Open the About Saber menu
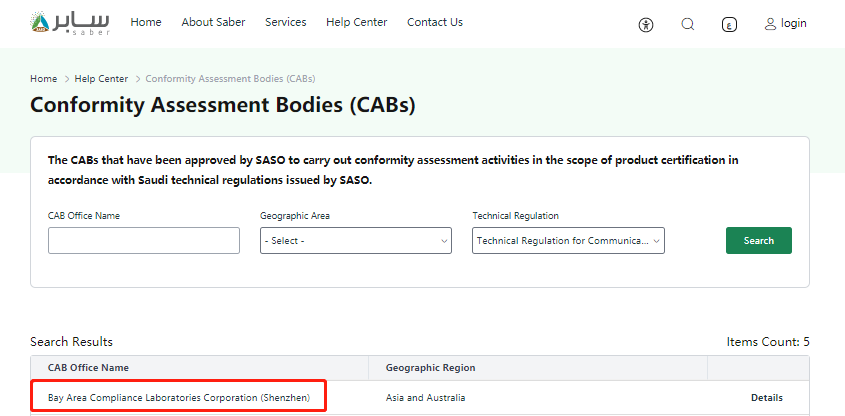This screenshot has width=845, height=416. [213, 22]
